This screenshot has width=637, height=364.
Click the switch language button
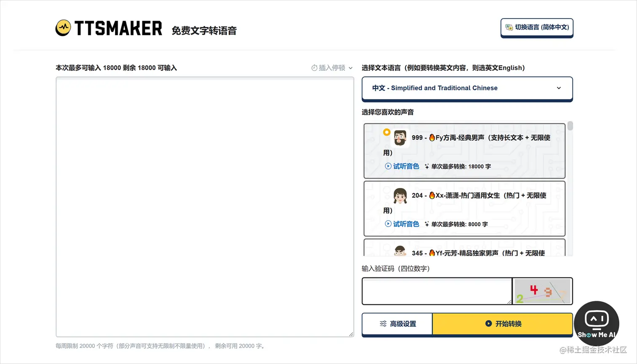537,27
